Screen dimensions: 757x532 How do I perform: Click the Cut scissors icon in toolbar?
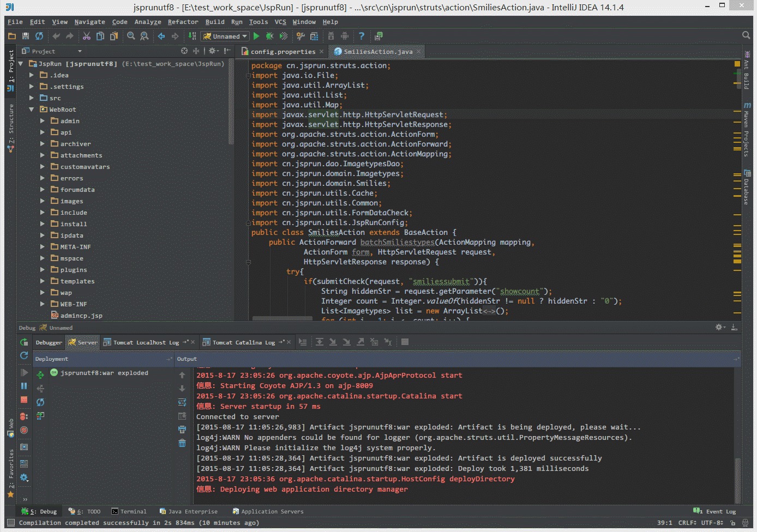click(x=86, y=37)
